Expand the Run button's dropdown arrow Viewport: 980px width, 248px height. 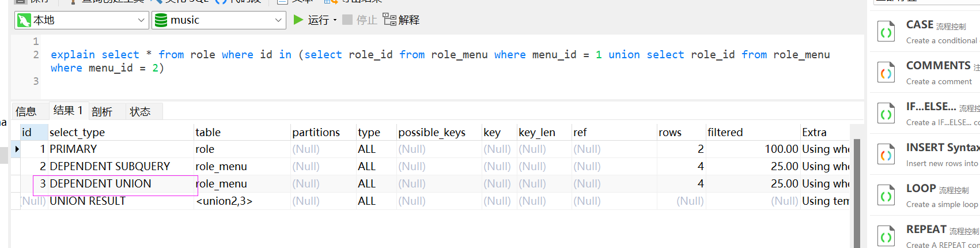(x=335, y=20)
